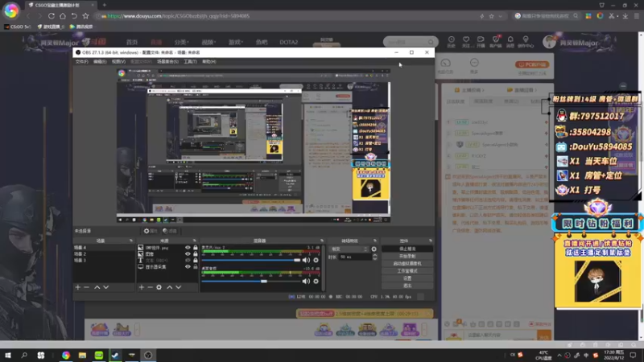Mute the microphone/Aux audio channel

click(x=306, y=260)
